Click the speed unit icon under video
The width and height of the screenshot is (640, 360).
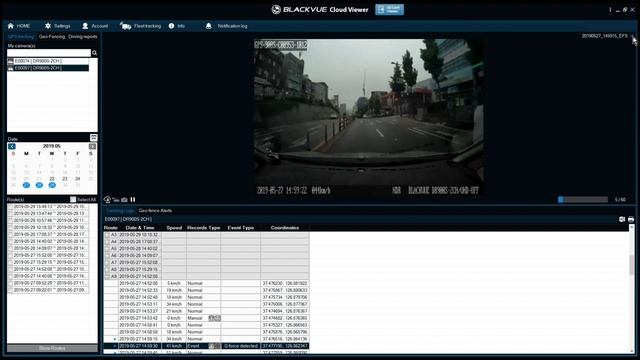click(116, 200)
